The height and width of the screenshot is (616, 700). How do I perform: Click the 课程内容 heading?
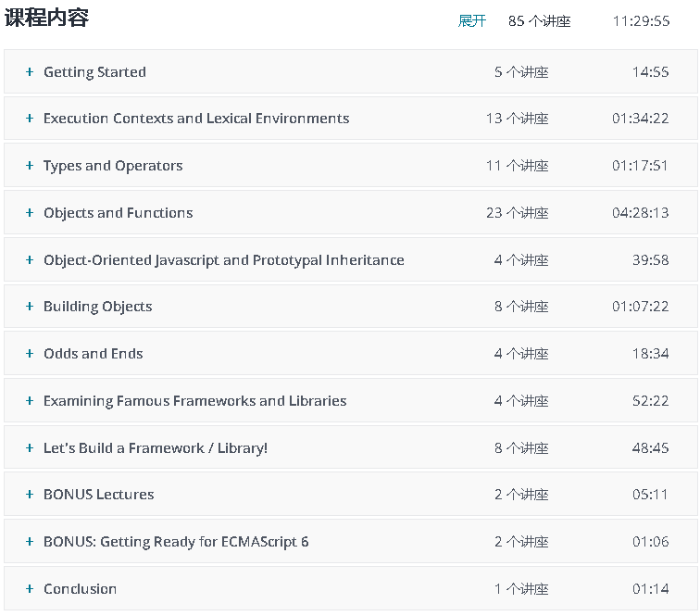pyautogui.click(x=46, y=18)
